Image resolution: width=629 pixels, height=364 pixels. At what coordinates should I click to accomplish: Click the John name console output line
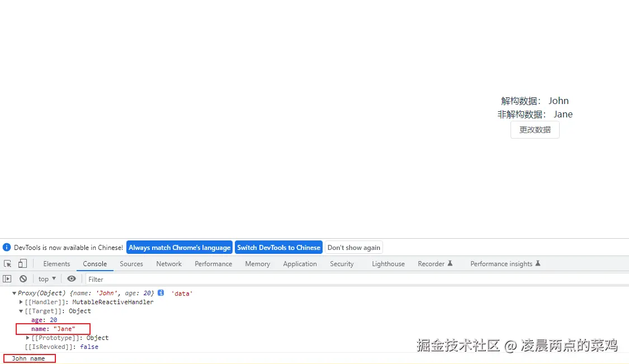(28, 358)
